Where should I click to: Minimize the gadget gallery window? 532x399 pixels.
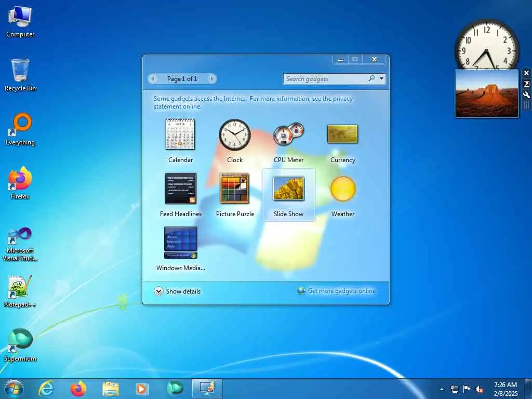[x=341, y=60]
